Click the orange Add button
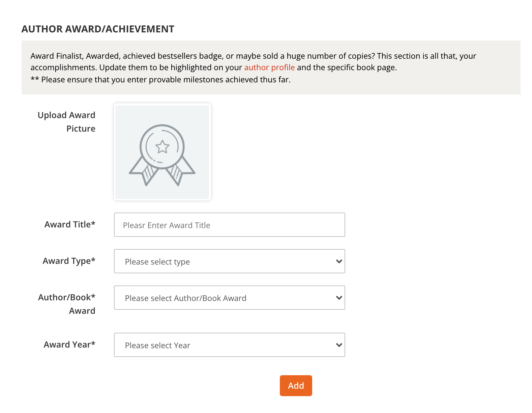This screenshot has height=413, width=532. 296,386
